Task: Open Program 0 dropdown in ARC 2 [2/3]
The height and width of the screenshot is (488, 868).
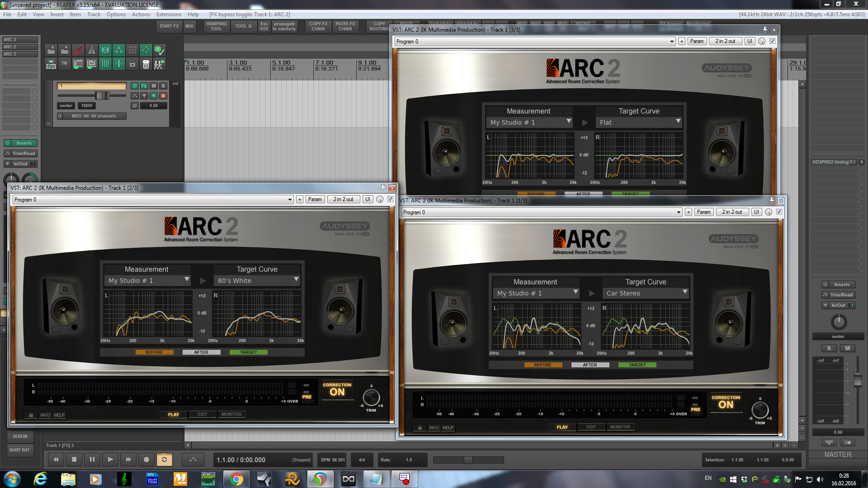Action: click(x=153, y=200)
